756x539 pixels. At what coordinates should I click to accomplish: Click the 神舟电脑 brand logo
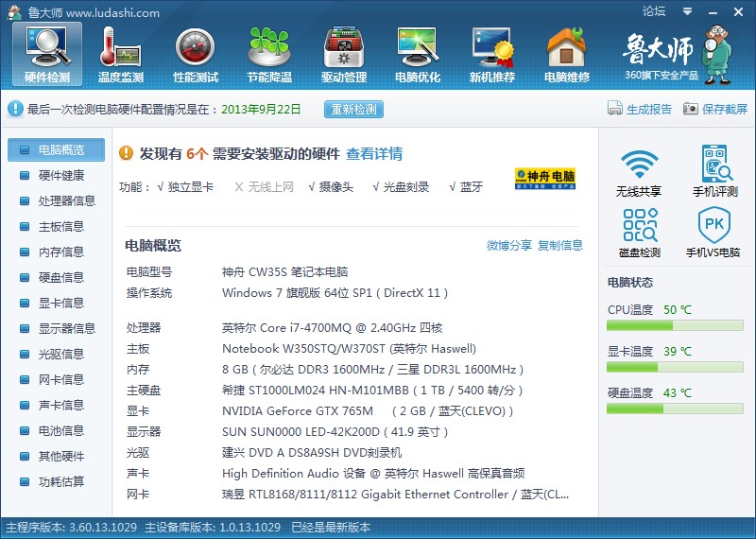pos(545,178)
